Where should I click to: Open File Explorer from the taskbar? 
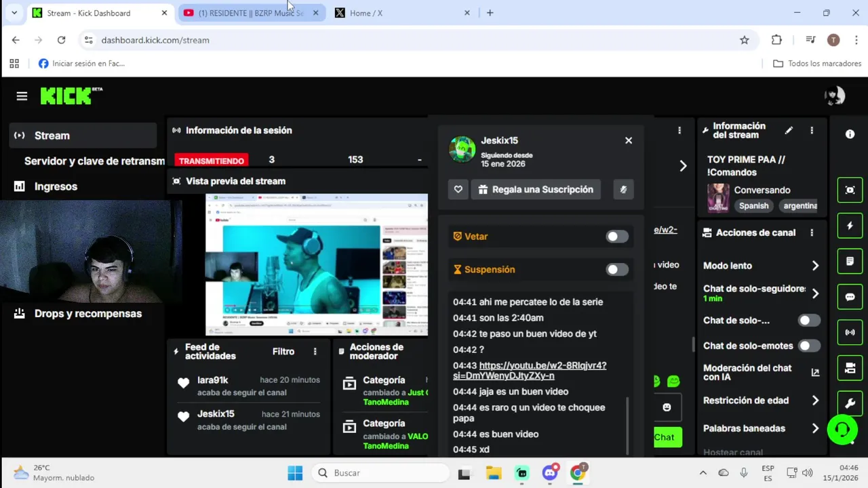point(493,473)
